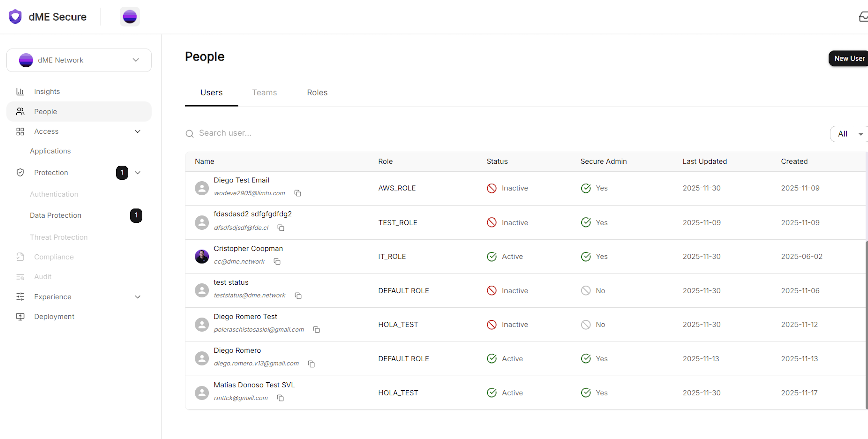Click the search magnifier icon
The width and height of the screenshot is (868, 439).
pyautogui.click(x=190, y=133)
